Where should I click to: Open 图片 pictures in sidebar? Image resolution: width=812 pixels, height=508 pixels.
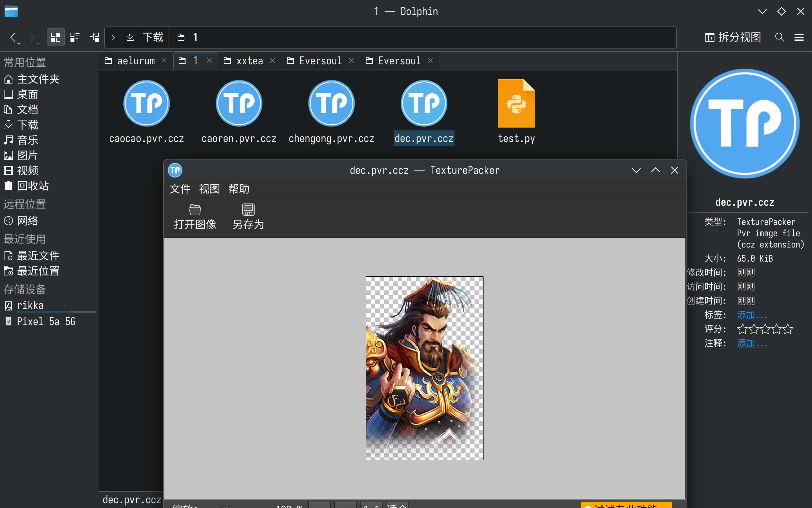(x=49, y=155)
